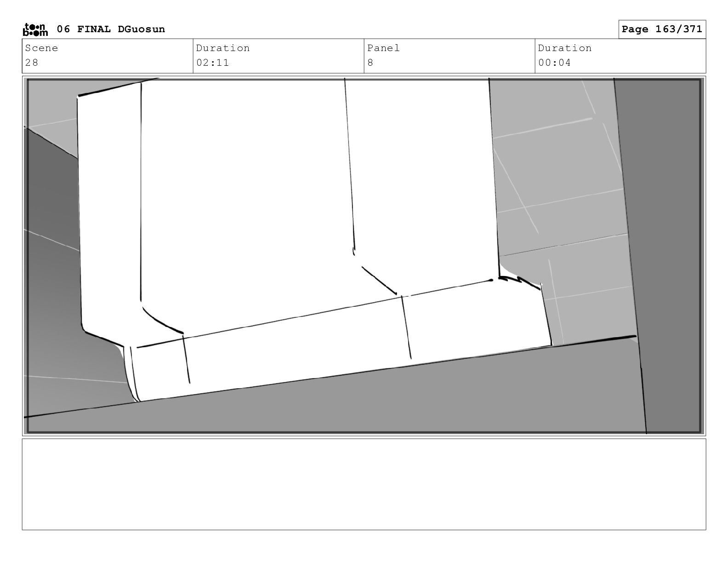Image resolution: width=728 pixels, height=563 pixels.
Task: Click the second Duration header label
Action: click(x=565, y=48)
